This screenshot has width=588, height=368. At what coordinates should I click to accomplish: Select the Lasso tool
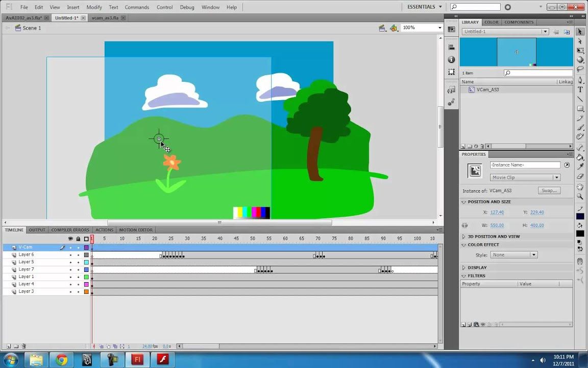coord(580,69)
